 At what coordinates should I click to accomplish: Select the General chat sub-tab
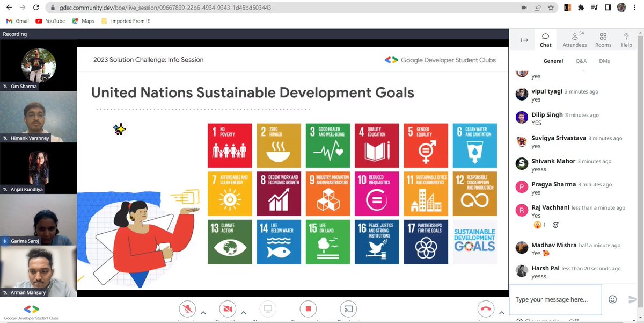[x=553, y=61]
